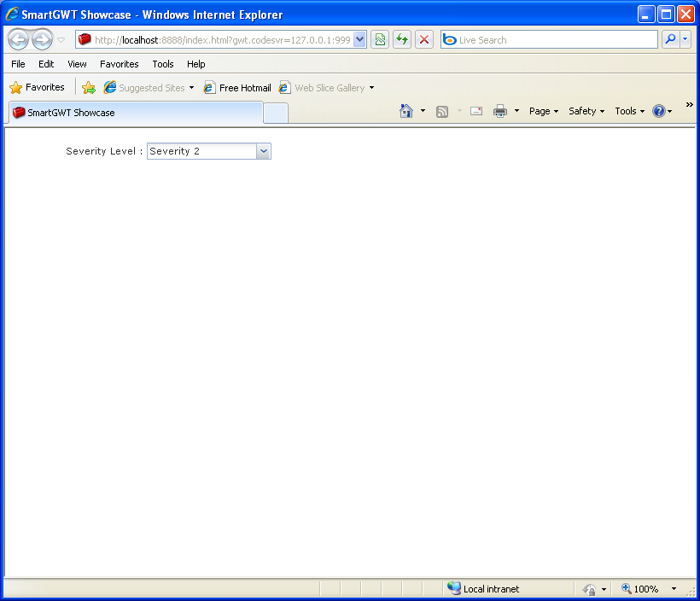
Task: Expand the Safety dropdown menu
Action: point(586,111)
